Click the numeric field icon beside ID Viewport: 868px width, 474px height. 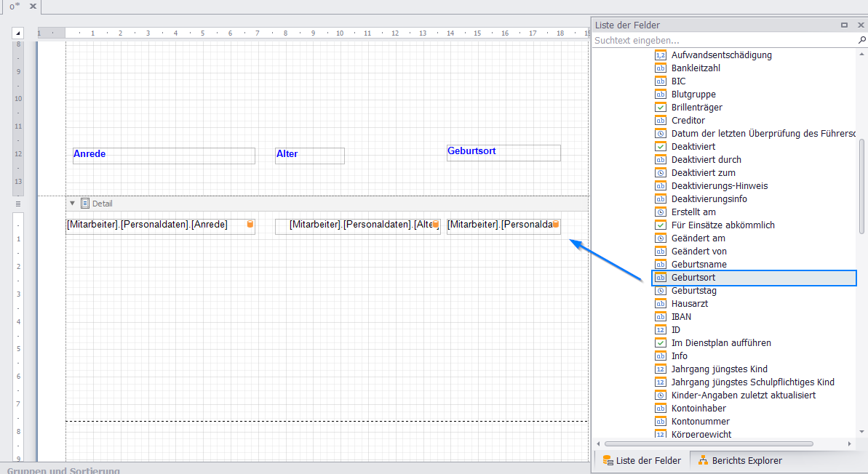(661, 330)
